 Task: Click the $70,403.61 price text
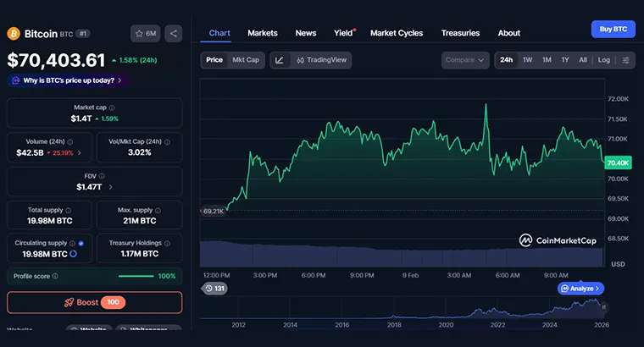point(56,60)
